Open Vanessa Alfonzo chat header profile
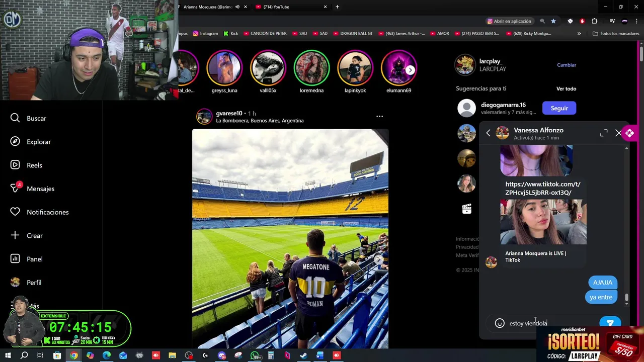The height and width of the screenshot is (362, 644). pyautogui.click(x=529, y=133)
